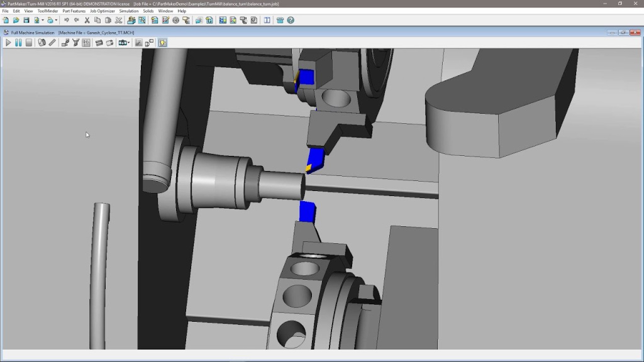Click the Copy icon in the toolbar
This screenshot has width=644, height=362.
coord(96,20)
